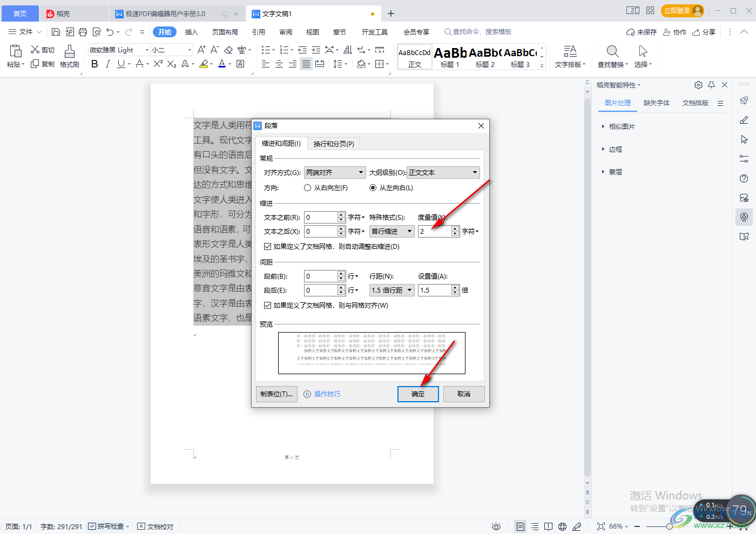Image resolution: width=756 pixels, height=534 pixels.
Task: Select the 从右向左(F) direction radio button
Action: pos(308,188)
